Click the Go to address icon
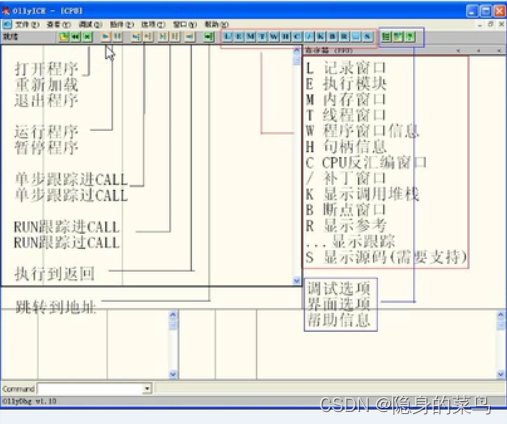Viewport: 507px width, 424px height. [209, 37]
